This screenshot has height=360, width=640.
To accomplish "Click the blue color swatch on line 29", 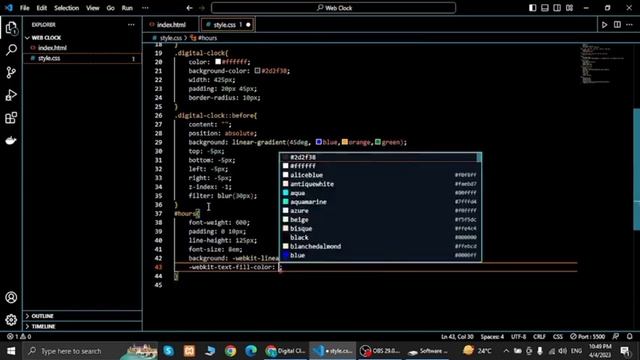I will pyautogui.click(x=318, y=142).
